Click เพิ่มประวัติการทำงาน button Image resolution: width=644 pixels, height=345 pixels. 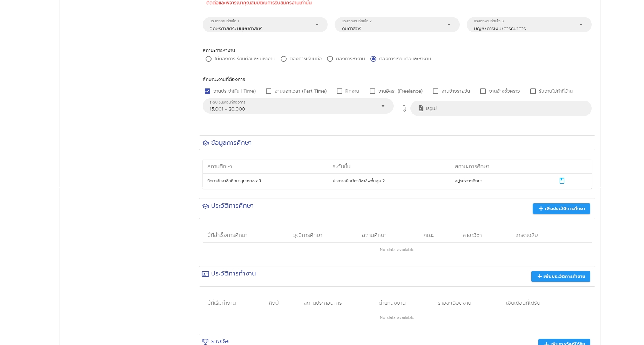pos(560,277)
